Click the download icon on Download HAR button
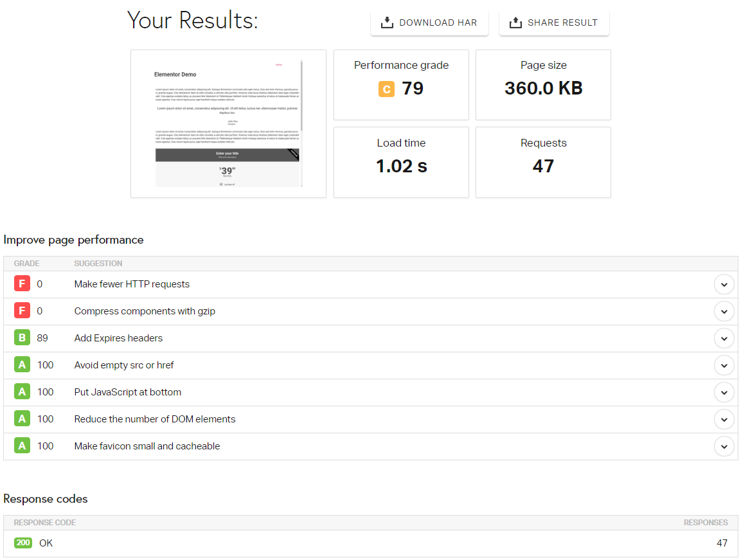Image resolution: width=741 pixels, height=560 pixels. click(x=386, y=22)
